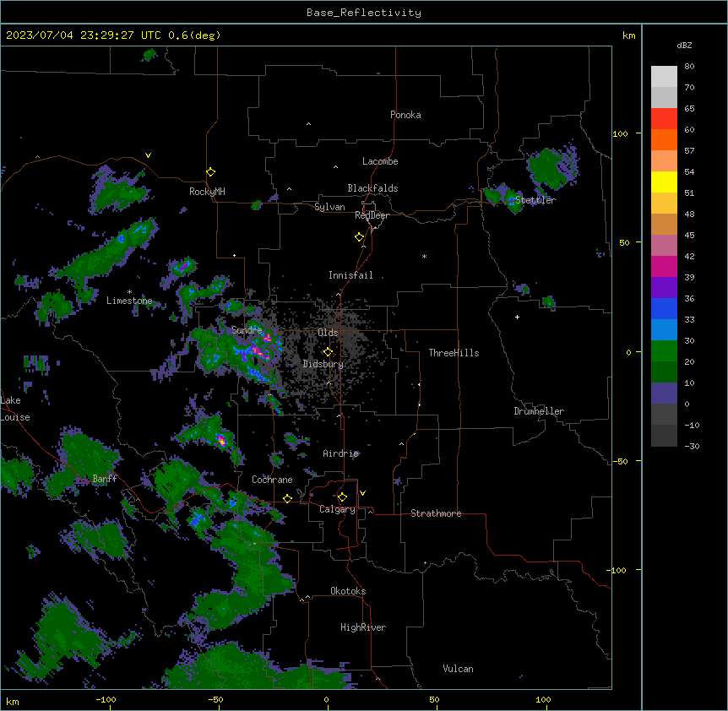Click the 42 dBZ magenta legend swatch
This screenshot has width=728, height=711.
[664, 266]
